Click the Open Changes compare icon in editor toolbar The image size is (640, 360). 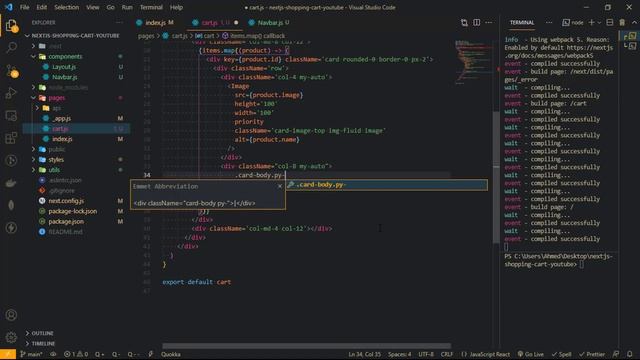coord(464,22)
